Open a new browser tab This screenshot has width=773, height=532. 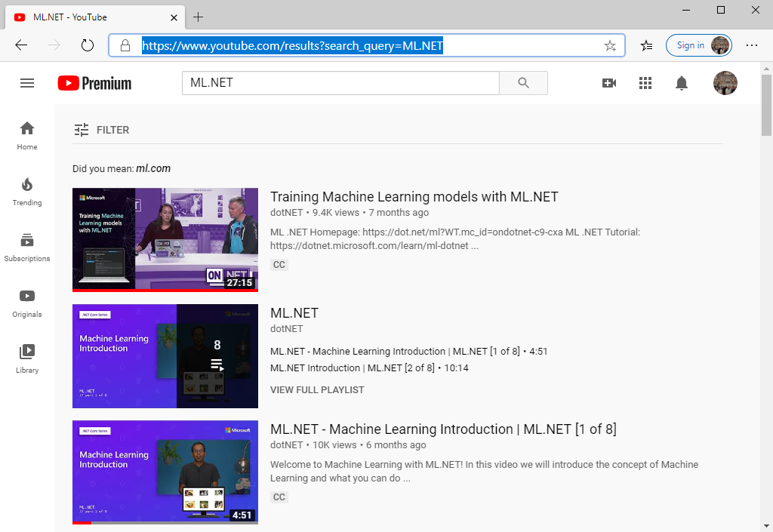199,17
